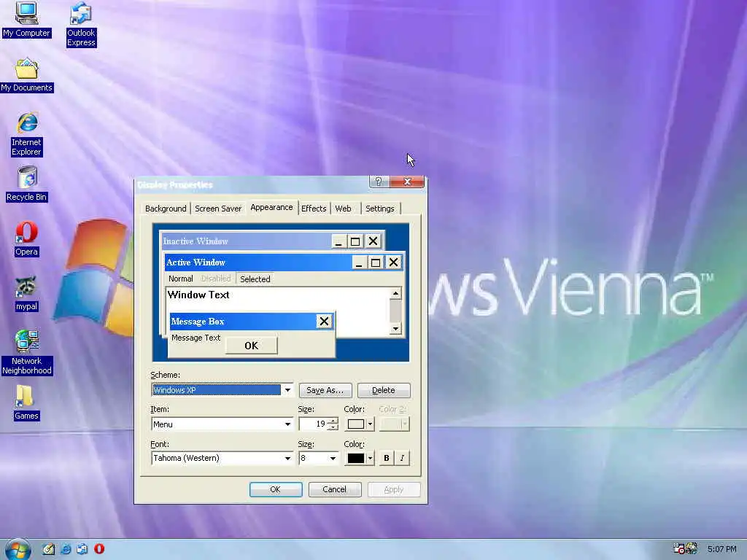The height and width of the screenshot is (560, 747).
Task: Click the first system tray icon
Action: [x=679, y=548]
